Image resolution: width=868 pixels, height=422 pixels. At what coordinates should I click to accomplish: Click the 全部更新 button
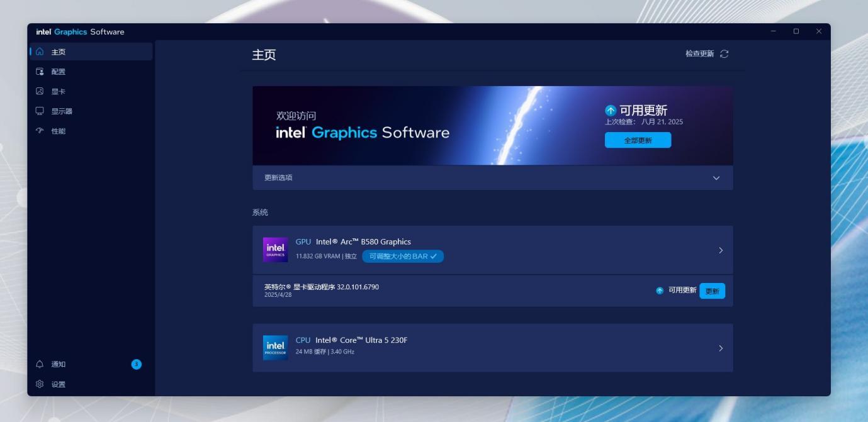point(638,140)
